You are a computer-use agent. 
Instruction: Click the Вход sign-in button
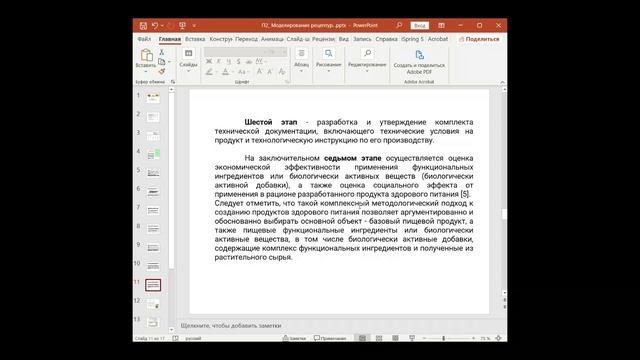pyautogui.click(x=420, y=25)
